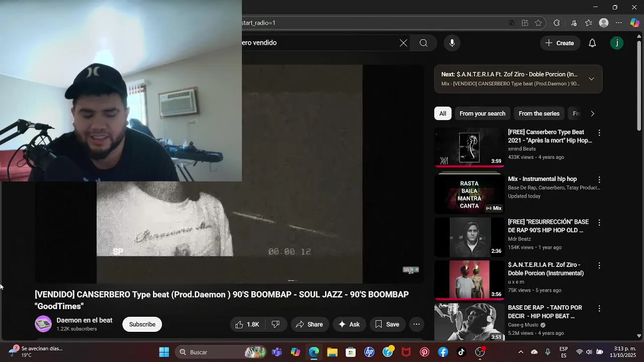Open options menu for TANTO POR DECIR beat
The height and width of the screenshot is (362, 644).
[599, 308]
